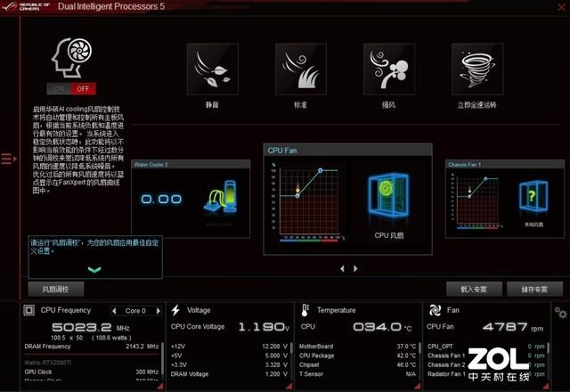Open monitor settings gear icon
The image size is (570, 392).
pos(560,313)
